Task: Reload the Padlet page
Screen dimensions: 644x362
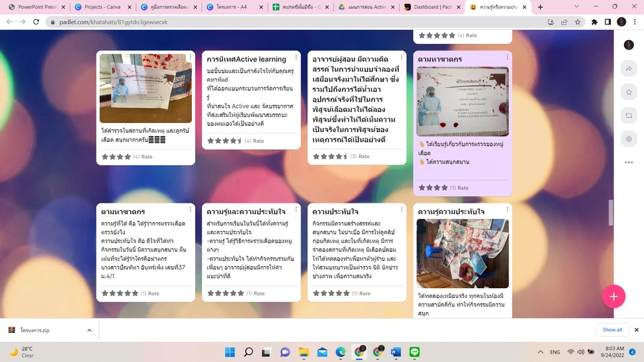Action: [x=36, y=22]
